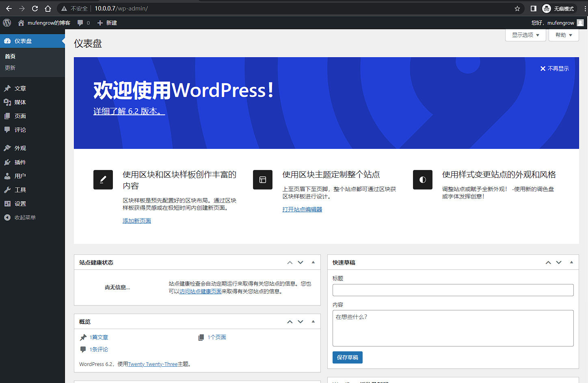
Task: Click the layout icon for block themes
Action: [263, 180]
